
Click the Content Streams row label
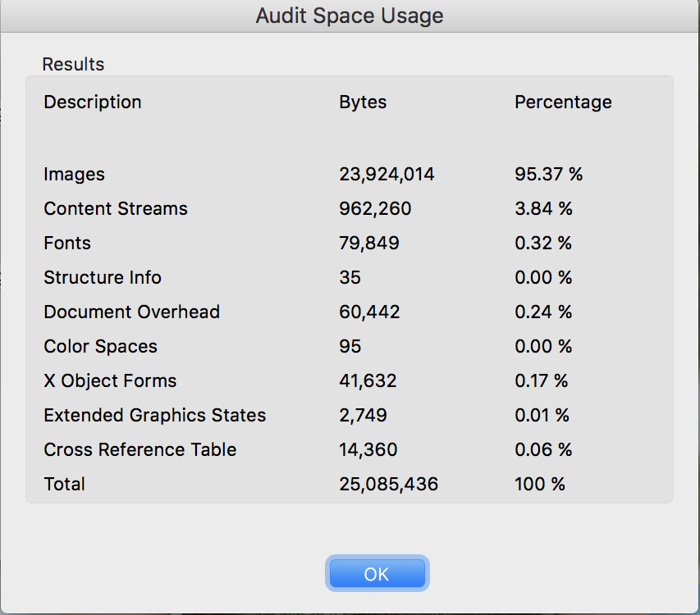point(116,209)
